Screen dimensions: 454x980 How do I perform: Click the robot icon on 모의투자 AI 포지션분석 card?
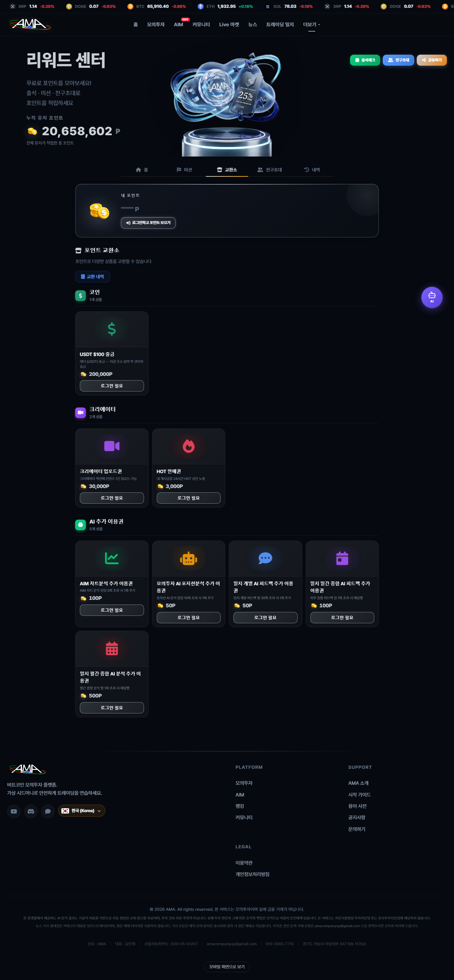tap(189, 558)
